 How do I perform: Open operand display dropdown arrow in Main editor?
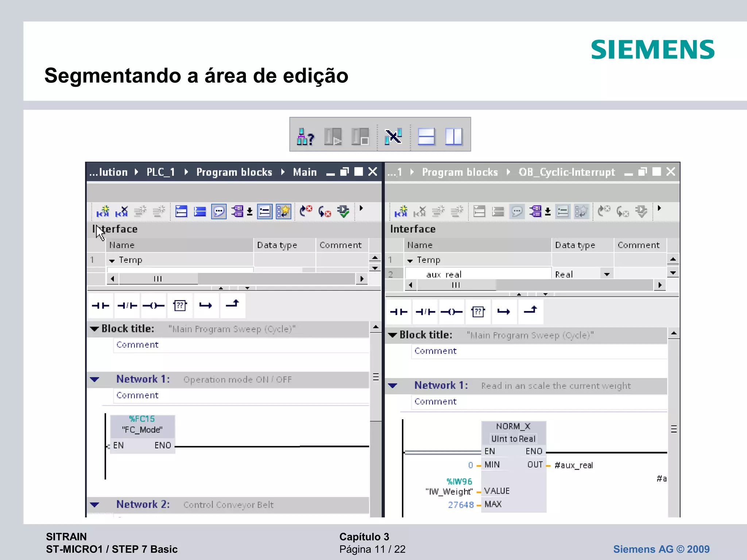(x=250, y=212)
